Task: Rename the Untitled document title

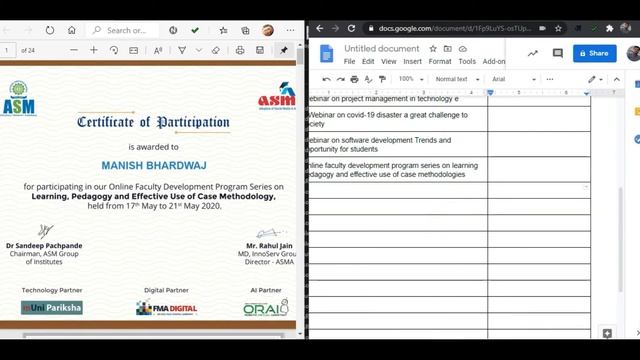Action: click(382, 49)
